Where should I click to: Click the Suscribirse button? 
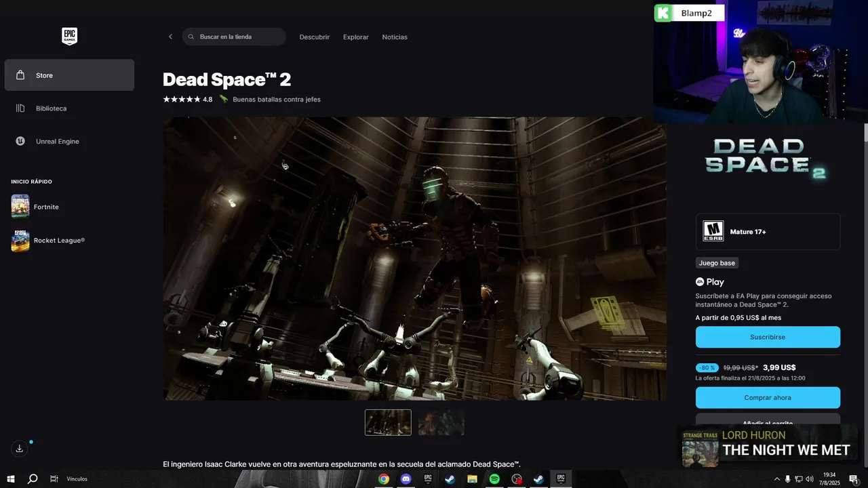(x=768, y=337)
